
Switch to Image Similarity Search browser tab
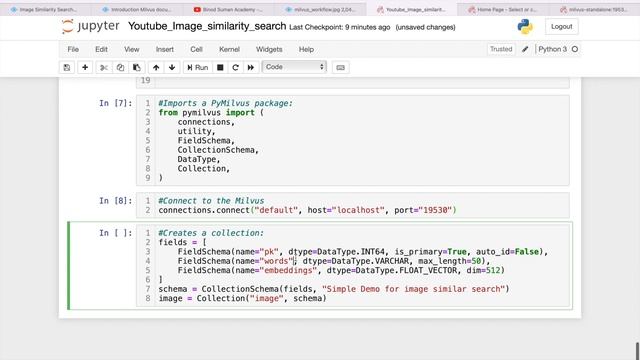(x=44, y=9)
